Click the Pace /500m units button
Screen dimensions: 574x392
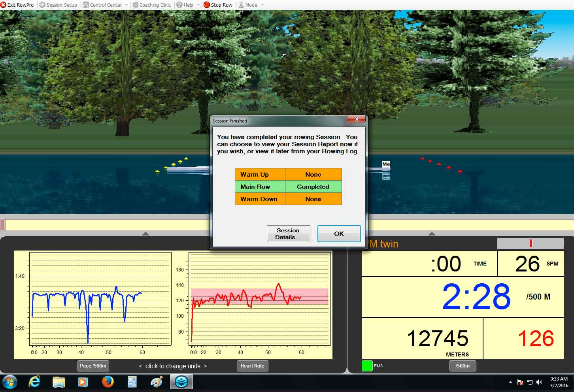(93, 366)
